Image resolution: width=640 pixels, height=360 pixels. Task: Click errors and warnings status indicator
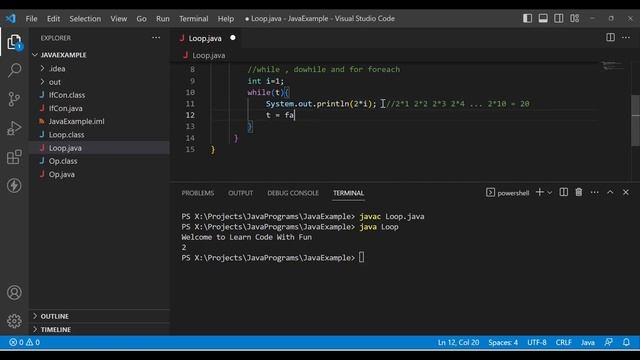click(24, 342)
